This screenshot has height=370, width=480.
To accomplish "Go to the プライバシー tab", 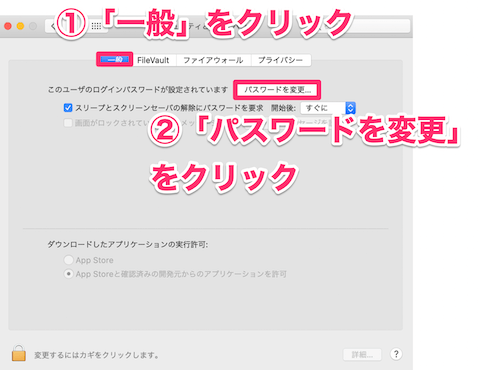I will coord(281,60).
